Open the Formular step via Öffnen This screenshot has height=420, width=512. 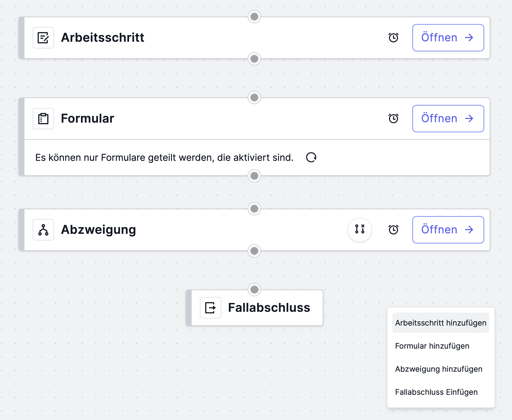click(x=448, y=119)
